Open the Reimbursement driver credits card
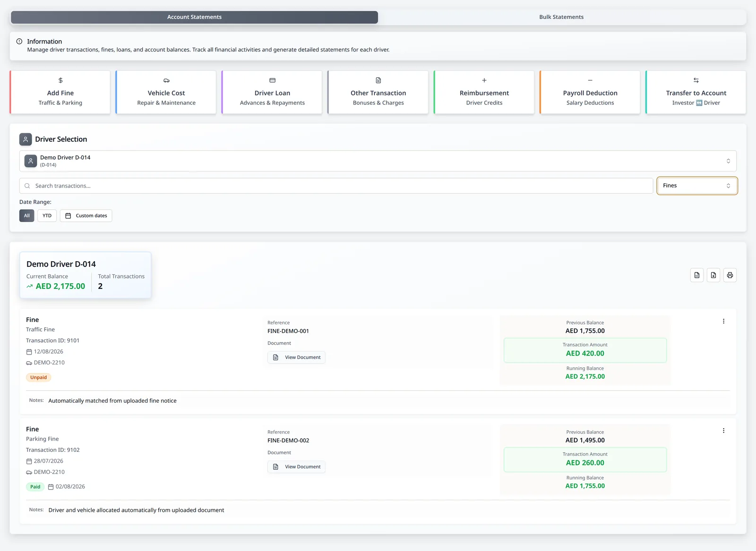The width and height of the screenshot is (756, 551). pyautogui.click(x=484, y=93)
